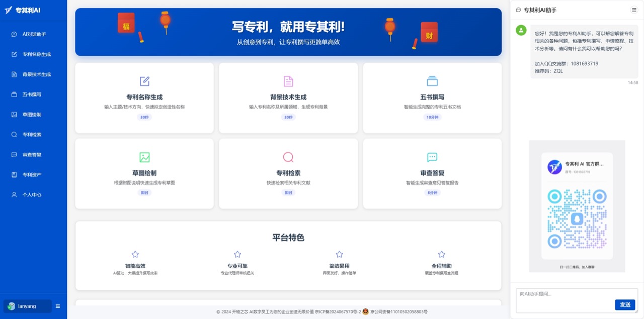Click the QQ group QR code image
This screenshot has width=644, height=319.
[x=577, y=206]
